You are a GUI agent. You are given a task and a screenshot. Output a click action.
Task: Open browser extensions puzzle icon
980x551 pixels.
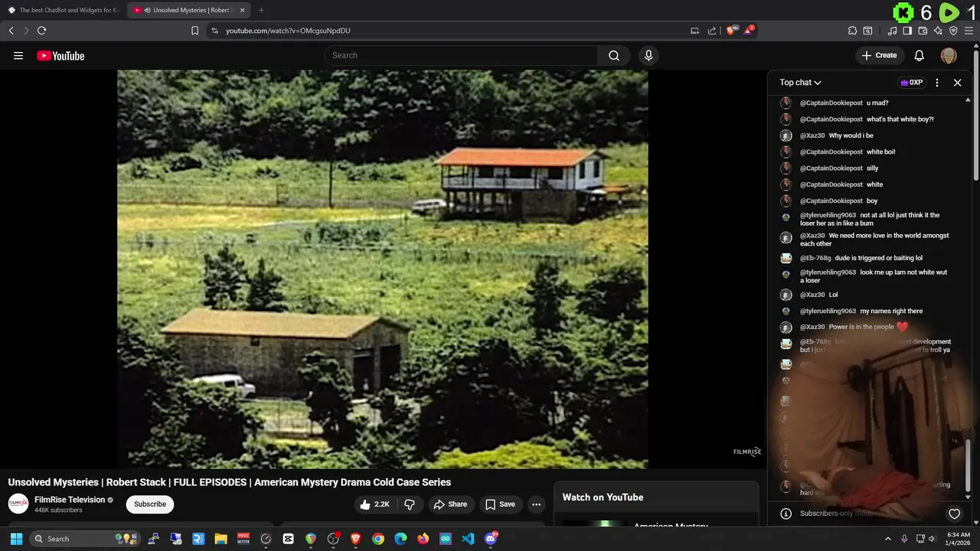click(x=852, y=31)
